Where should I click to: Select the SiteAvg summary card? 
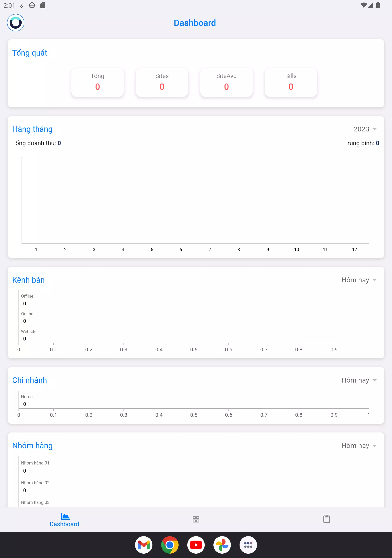tap(226, 82)
